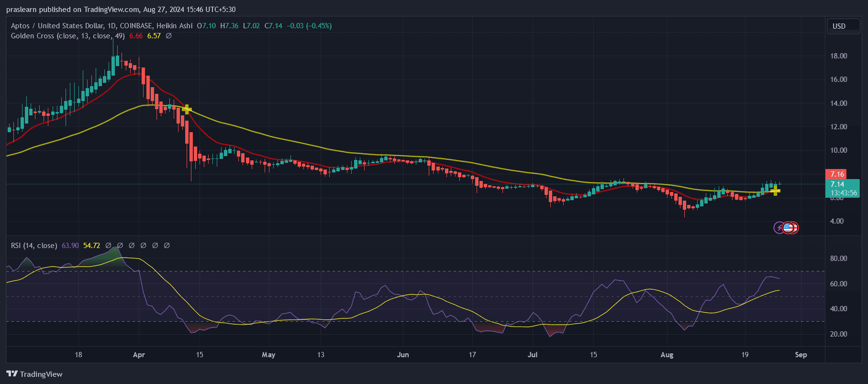Click the Jun label on time axis
The width and height of the screenshot is (868, 384).
point(403,355)
